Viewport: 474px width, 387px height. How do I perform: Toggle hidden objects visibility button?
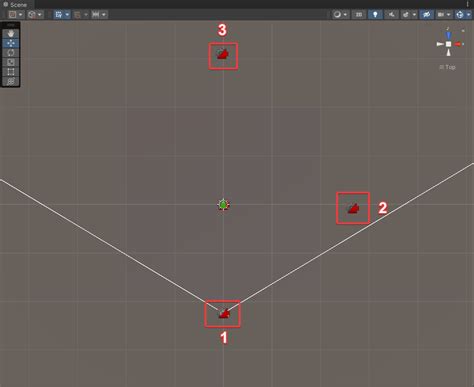click(x=426, y=14)
